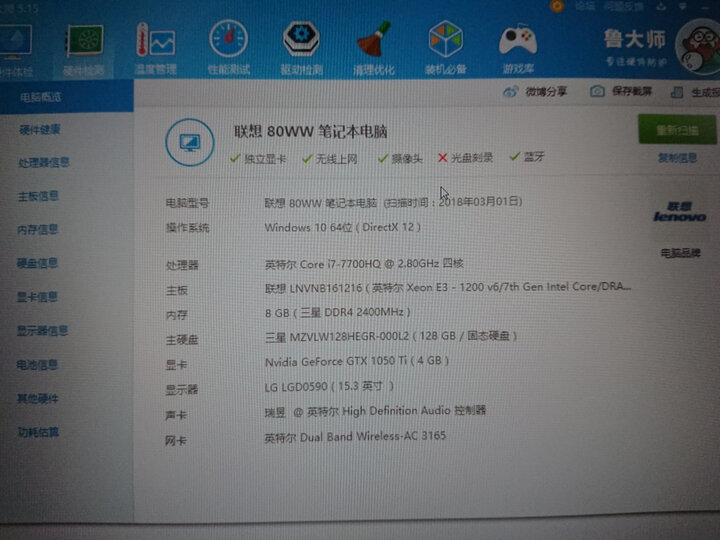This screenshot has height=540, width=720.
Task: Click 保存截屏 to save a screenshot
Action: [621, 91]
